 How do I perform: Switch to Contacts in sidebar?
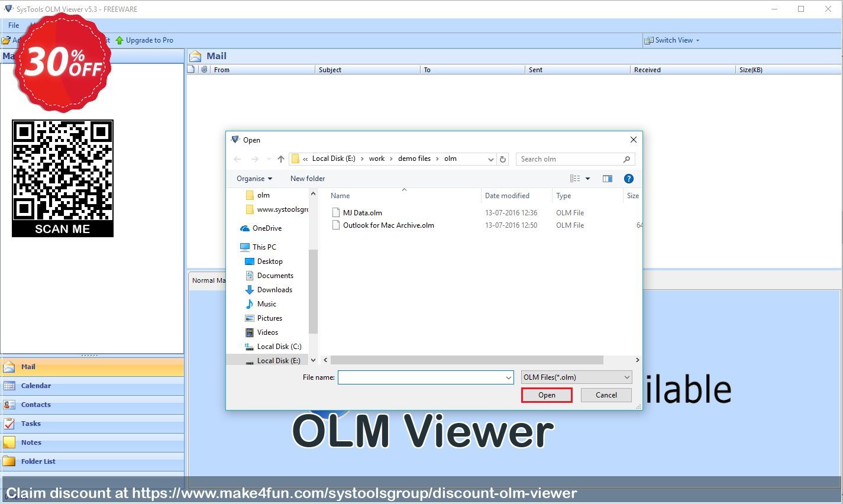(92, 405)
